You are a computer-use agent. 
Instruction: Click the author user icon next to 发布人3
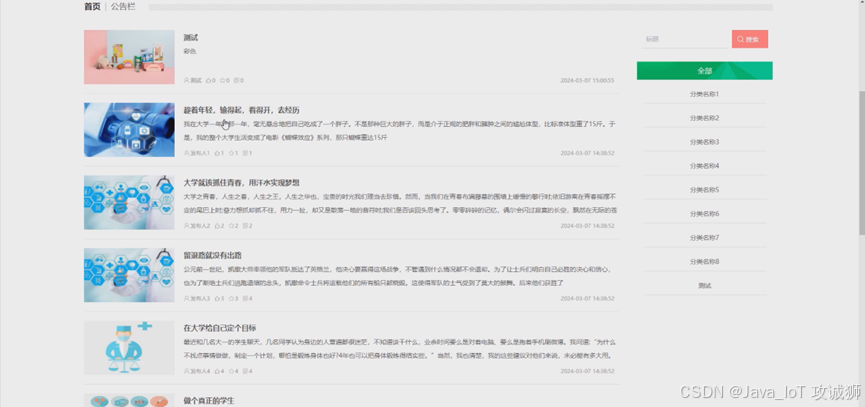click(x=186, y=299)
